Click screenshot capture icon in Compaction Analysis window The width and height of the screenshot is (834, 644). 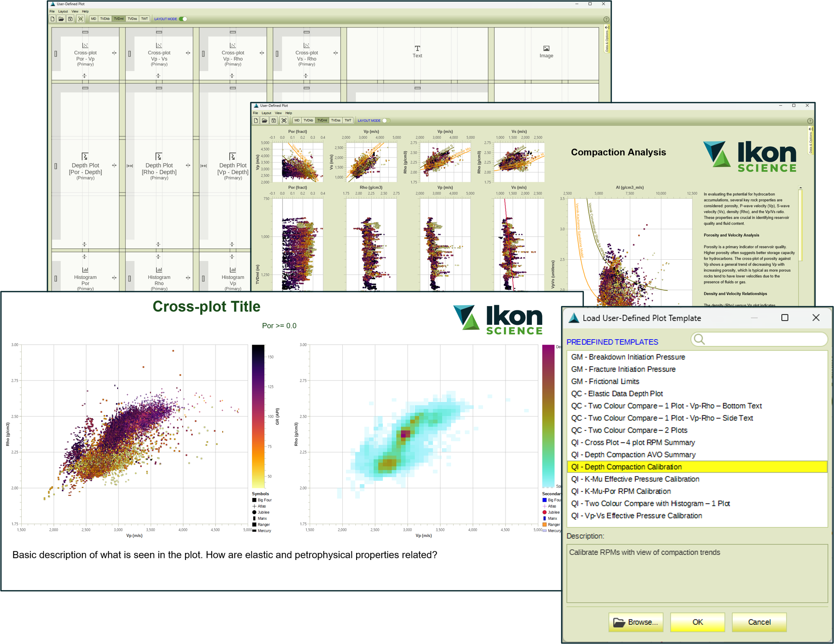tap(284, 120)
